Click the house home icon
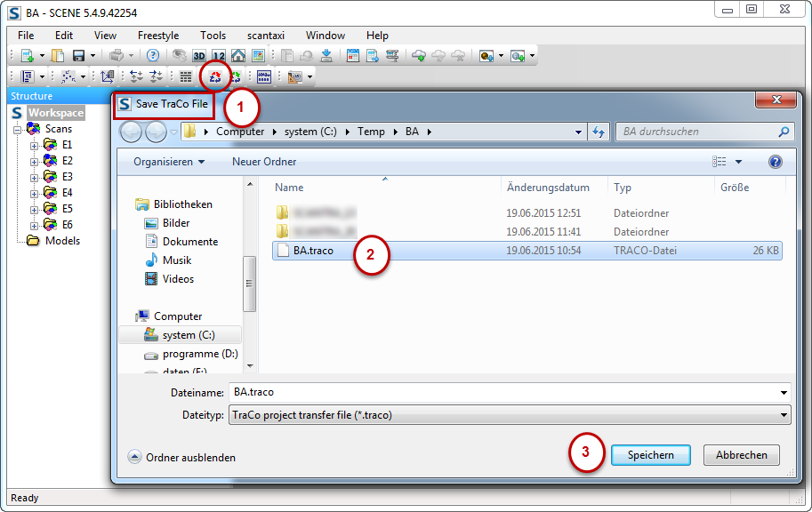 pos(238,55)
